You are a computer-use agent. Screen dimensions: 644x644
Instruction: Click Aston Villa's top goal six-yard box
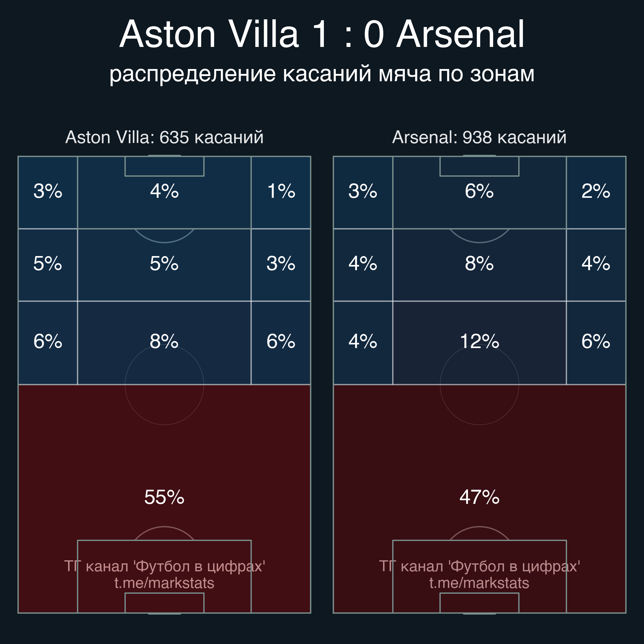(x=164, y=166)
